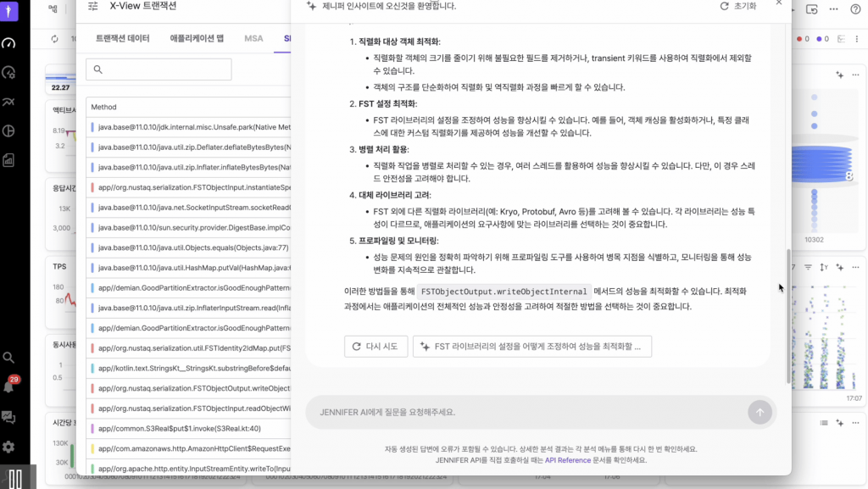Click the JENNIFER AI question input field
This screenshot has height=489, width=868.
tap(526, 412)
